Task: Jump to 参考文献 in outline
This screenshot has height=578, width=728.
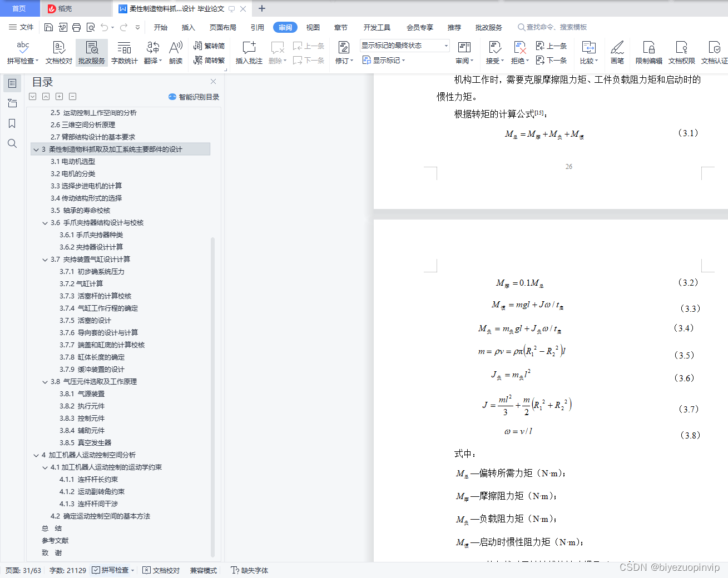Action: point(55,541)
